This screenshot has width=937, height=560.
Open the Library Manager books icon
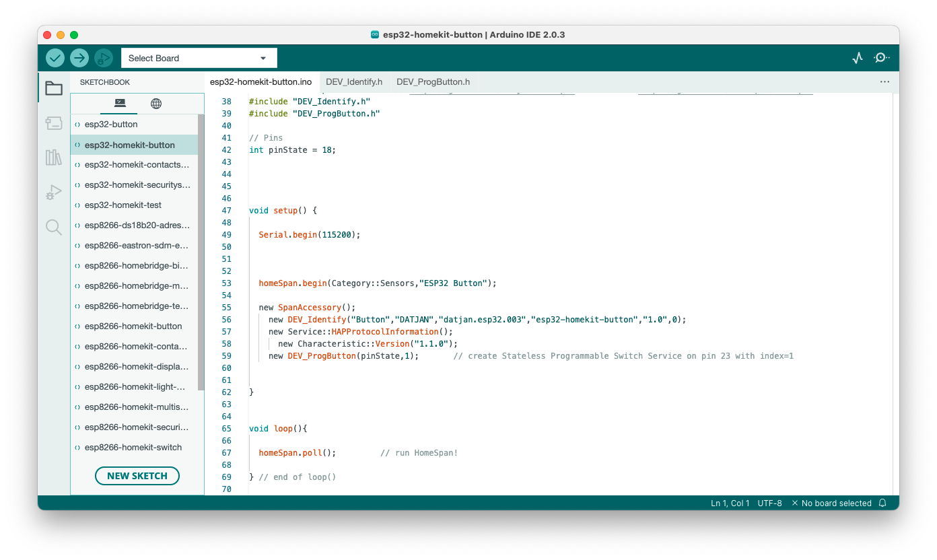coord(54,157)
